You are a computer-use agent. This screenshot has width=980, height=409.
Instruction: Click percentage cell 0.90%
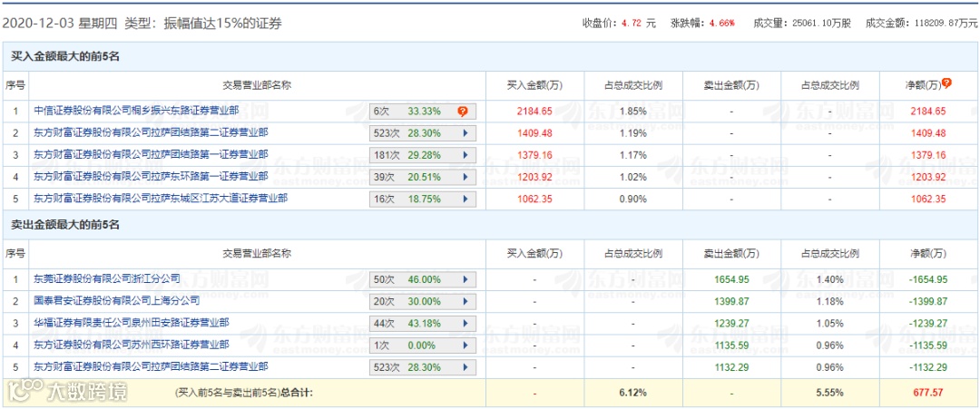(x=632, y=200)
